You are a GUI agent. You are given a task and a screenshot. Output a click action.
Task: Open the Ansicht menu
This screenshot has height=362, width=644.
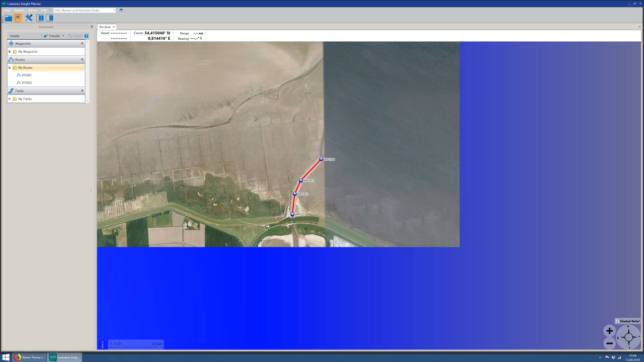tap(19, 10)
